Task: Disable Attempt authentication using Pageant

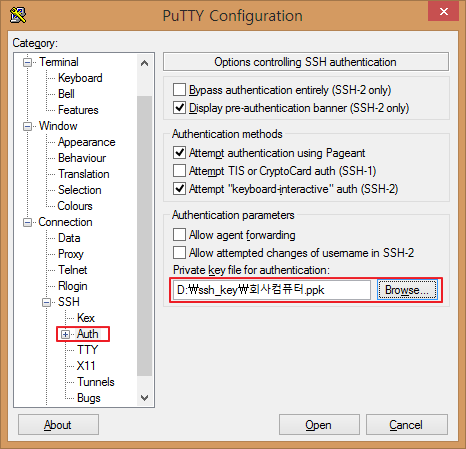Action: click(179, 153)
